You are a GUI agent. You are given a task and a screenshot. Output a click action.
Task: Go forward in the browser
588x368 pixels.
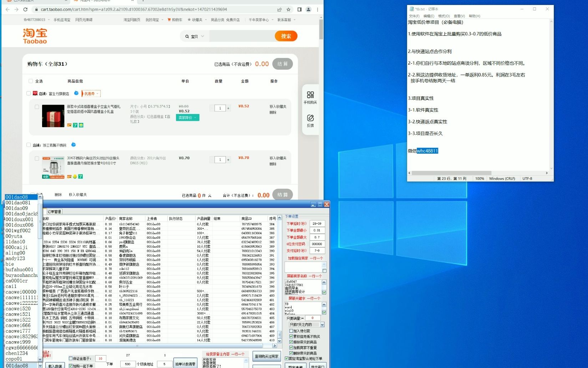(x=16, y=10)
